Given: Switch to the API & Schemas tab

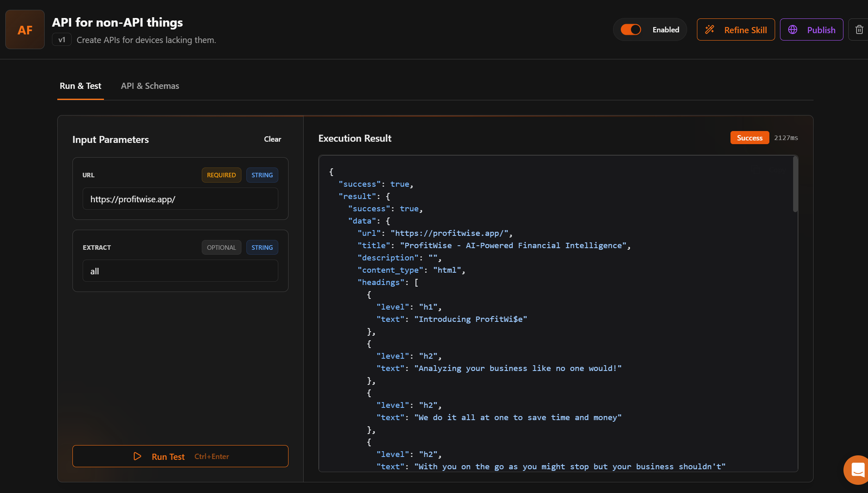Looking at the screenshot, I should (x=150, y=86).
